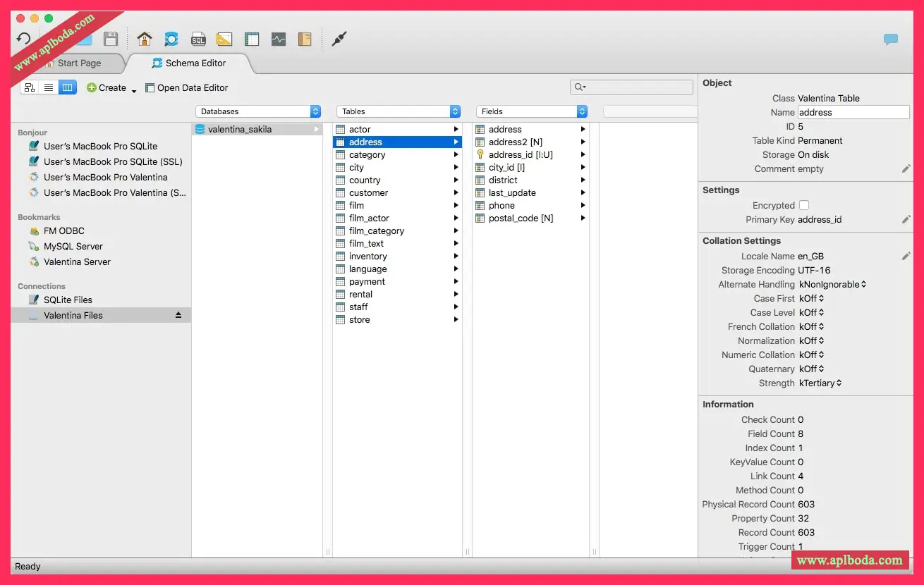This screenshot has height=585, width=924.
Task: Click the connection plug icon
Action: (x=339, y=39)
